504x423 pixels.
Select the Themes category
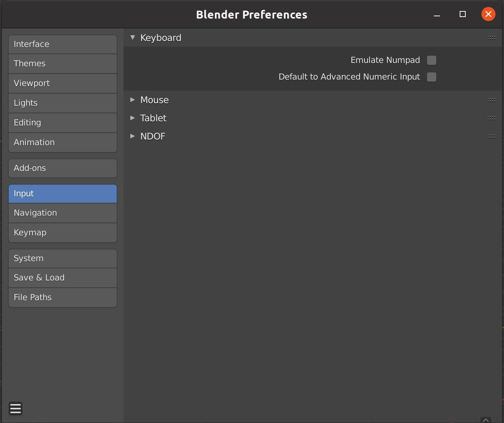[x=63, y=63]
